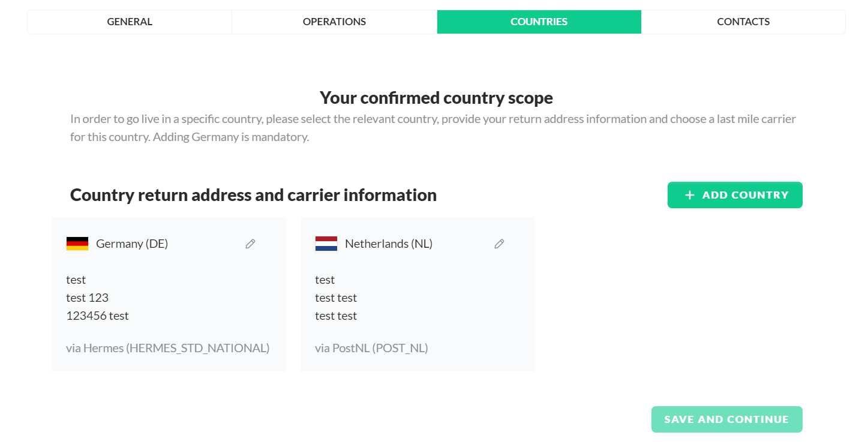The image size is (868, 447).
Task: Switch to the GENERAL tab
Action: pyautogui.click(x=130, y=22)
